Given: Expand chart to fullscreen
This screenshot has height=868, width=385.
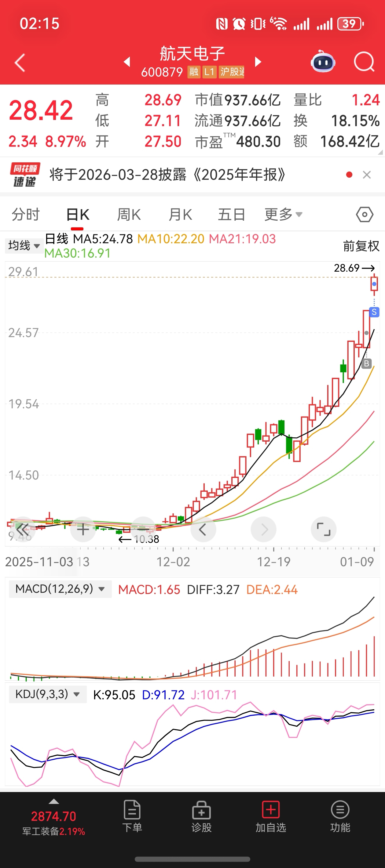Looking at the screenshot, I should coord(324,529).
